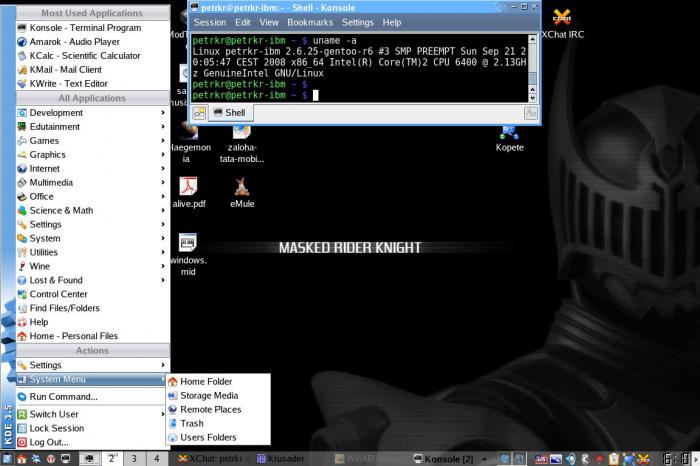This screenshot has height=466, width=700.
Task: Open windows.mid desktop file
Action: click(x=188, y=254)
